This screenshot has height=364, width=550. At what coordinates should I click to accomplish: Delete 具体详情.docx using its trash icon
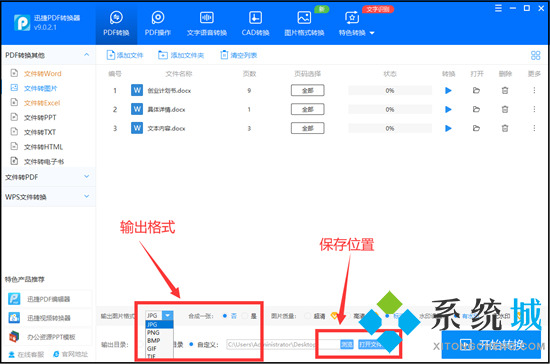click(x=505, y=109)
